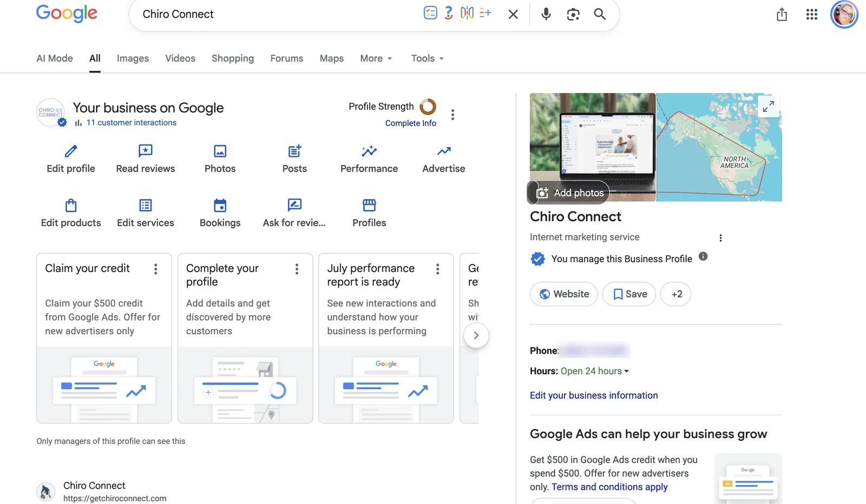Open Read reviews icon

[146, 151]
